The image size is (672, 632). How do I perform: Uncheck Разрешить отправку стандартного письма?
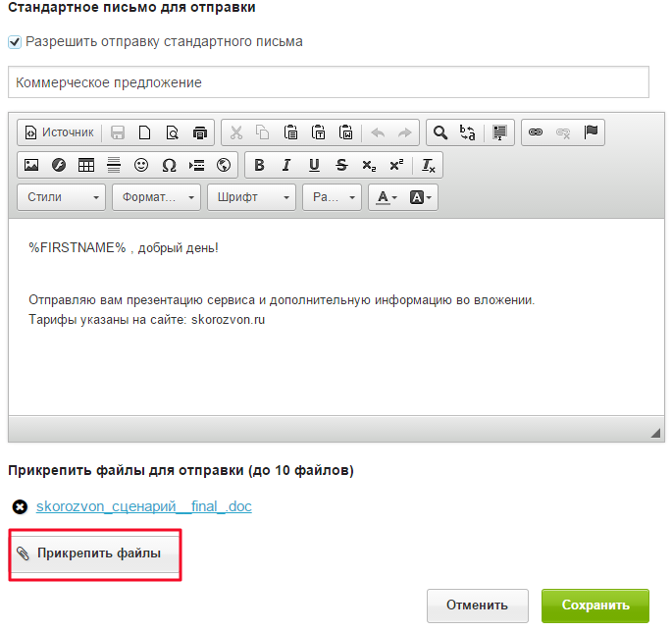(x=15, y=42)
